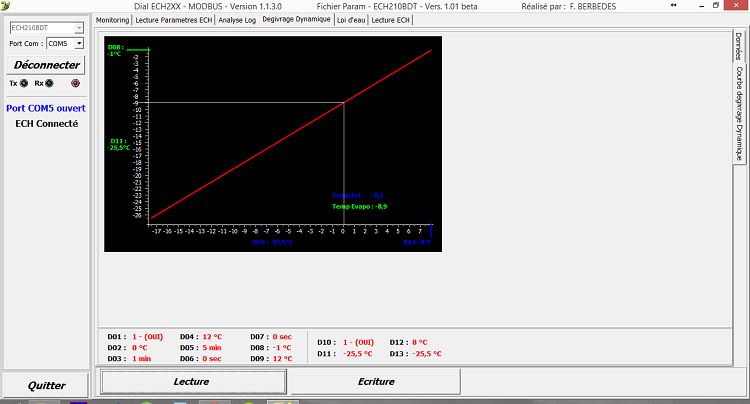The width and height of the screenshot is (750, 404).
Task: Click the Rx indicator LED
Action: (50, 84)
